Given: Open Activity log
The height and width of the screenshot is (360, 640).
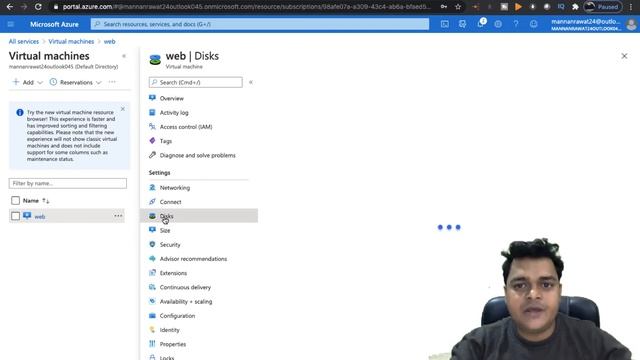Looking at the screenshot, I should (x=174, y=113).
